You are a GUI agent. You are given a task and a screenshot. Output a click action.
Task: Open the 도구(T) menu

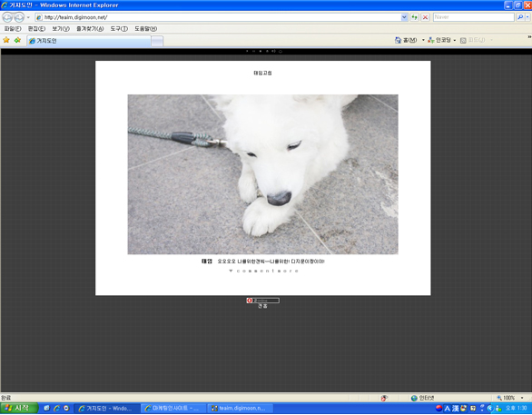[x=119, y=29]
